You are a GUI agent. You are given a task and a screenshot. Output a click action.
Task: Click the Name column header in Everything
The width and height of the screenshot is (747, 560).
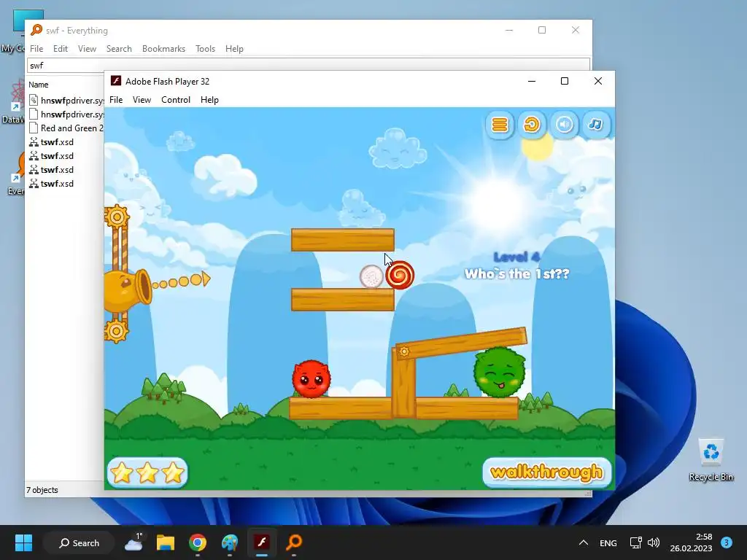tap(39, 85)
